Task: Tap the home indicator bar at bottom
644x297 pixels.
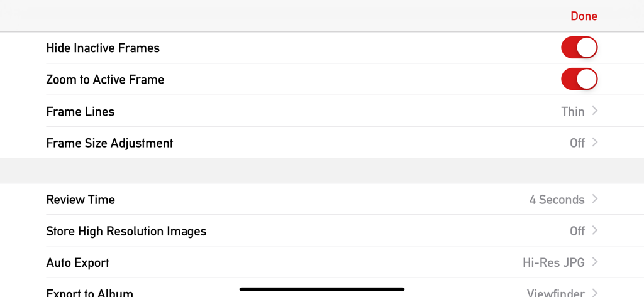Action: click(x=322, y=289)
